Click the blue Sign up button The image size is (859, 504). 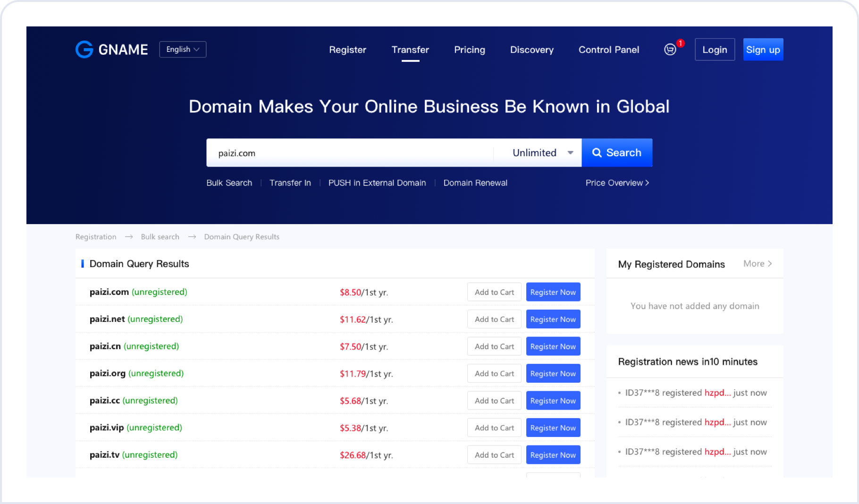763,50
